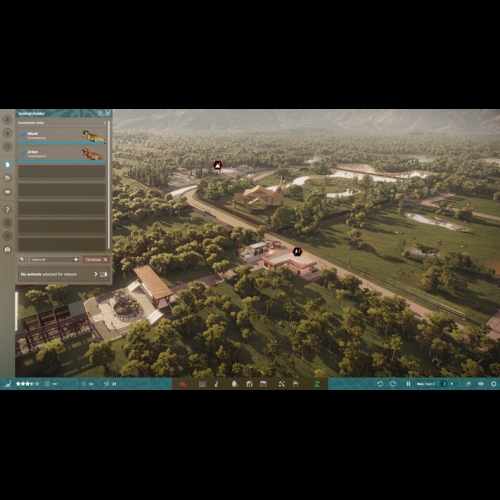Click the camera photo mode icon in the sidebar
The image size is (500, 500).
coord(7,249)
